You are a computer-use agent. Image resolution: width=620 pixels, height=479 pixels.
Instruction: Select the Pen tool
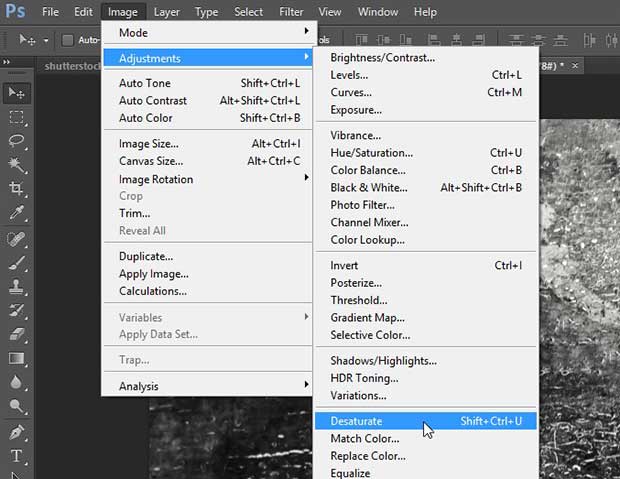click(17, 432)
